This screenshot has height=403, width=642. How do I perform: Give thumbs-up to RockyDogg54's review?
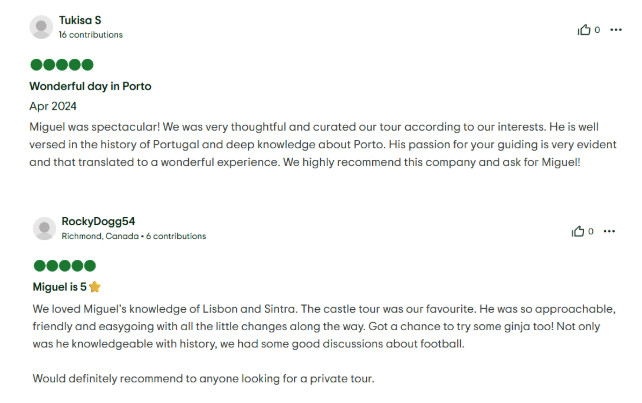[x=578, y=231]
